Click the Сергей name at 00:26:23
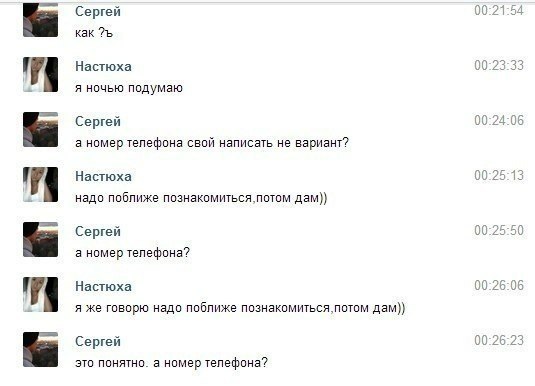Screen dimensions: 535x386 (x=98, y=342)
